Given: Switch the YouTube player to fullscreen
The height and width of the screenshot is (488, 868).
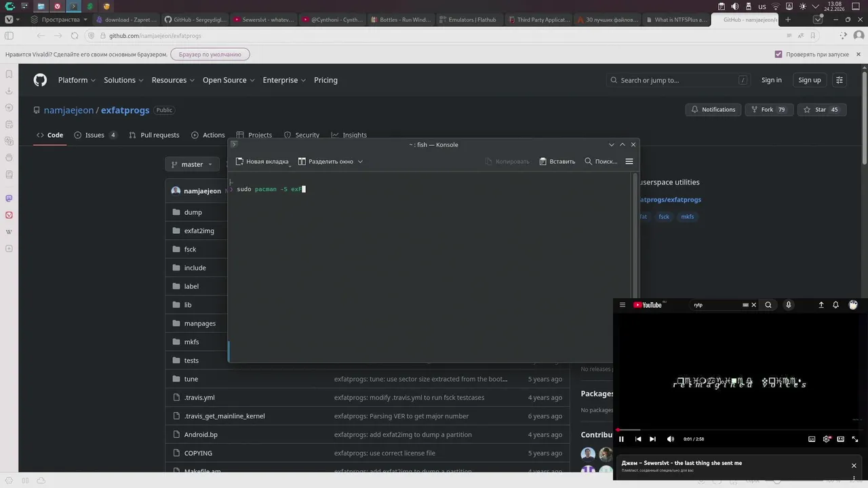Looking at the screenshot, I should [x=855, y=439].
